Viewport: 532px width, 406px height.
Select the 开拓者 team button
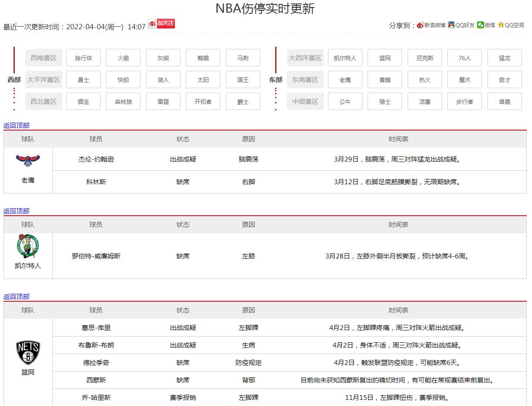pos(203,101)
